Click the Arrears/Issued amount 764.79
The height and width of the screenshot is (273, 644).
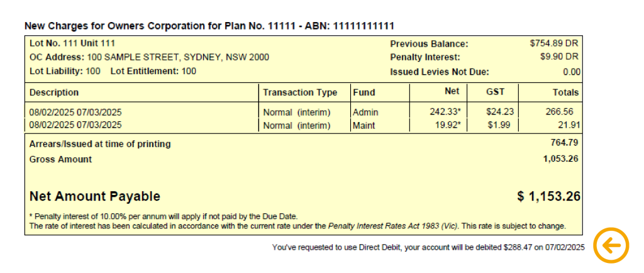click(x=564, y=143)
